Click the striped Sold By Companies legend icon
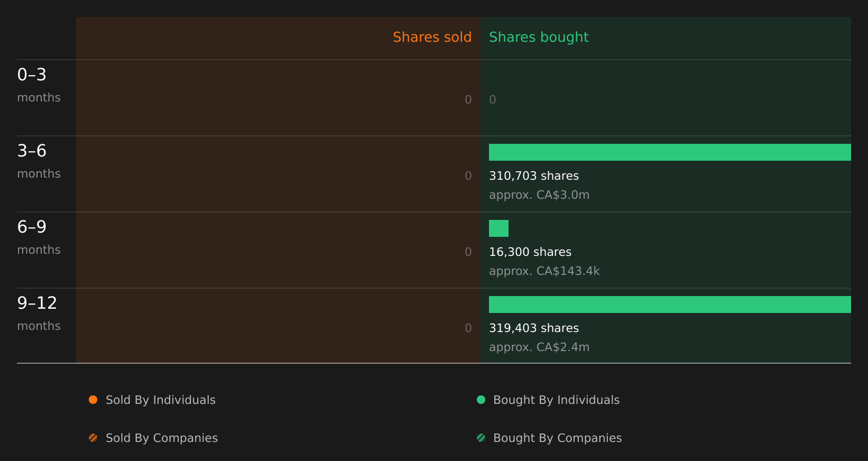 pos(93,438)
